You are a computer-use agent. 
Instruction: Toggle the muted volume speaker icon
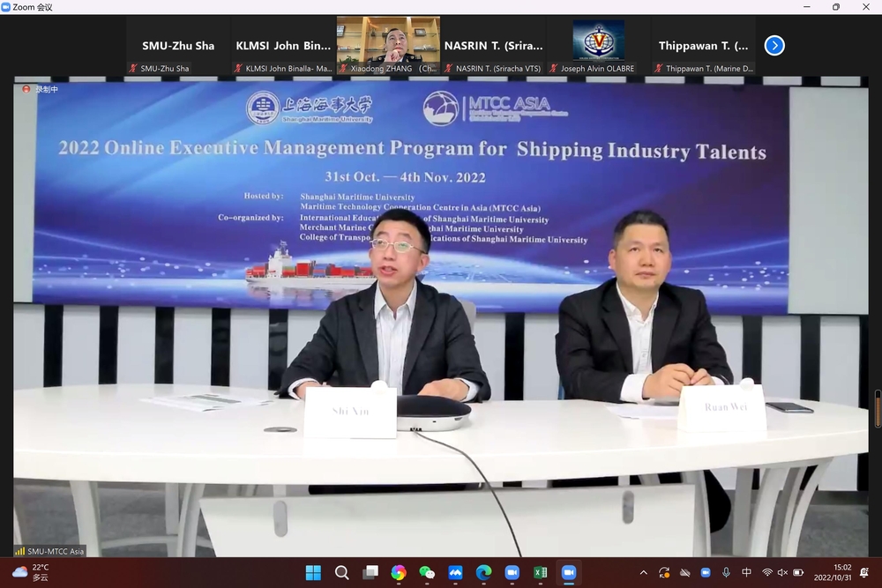click(782, 573)
